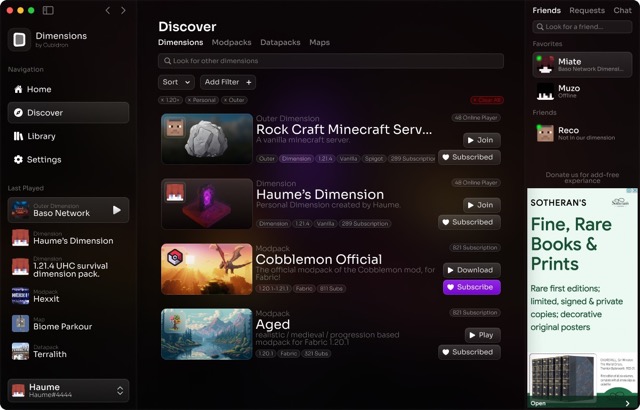The width and height of the screenshot is (640, 410).
Task: Select favorite friend Miate
Action: click(582, 64)
